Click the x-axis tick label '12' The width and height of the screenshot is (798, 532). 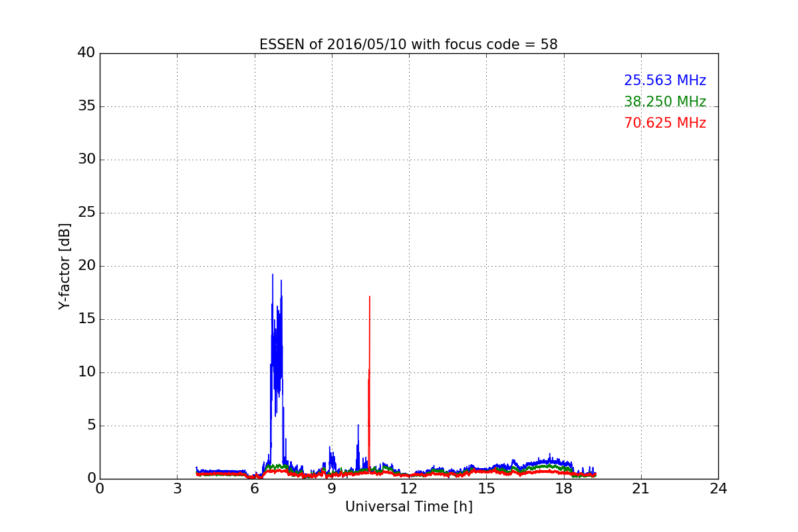(x=409, y=489)
